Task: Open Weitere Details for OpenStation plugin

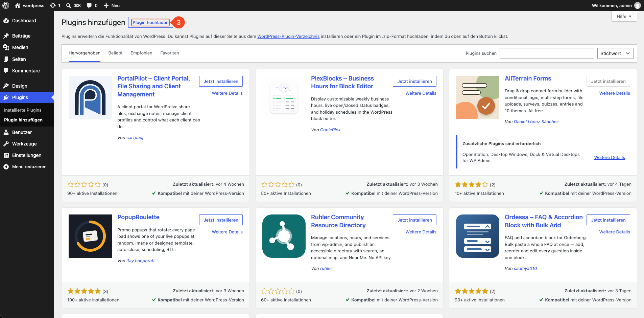Action: 610,158
